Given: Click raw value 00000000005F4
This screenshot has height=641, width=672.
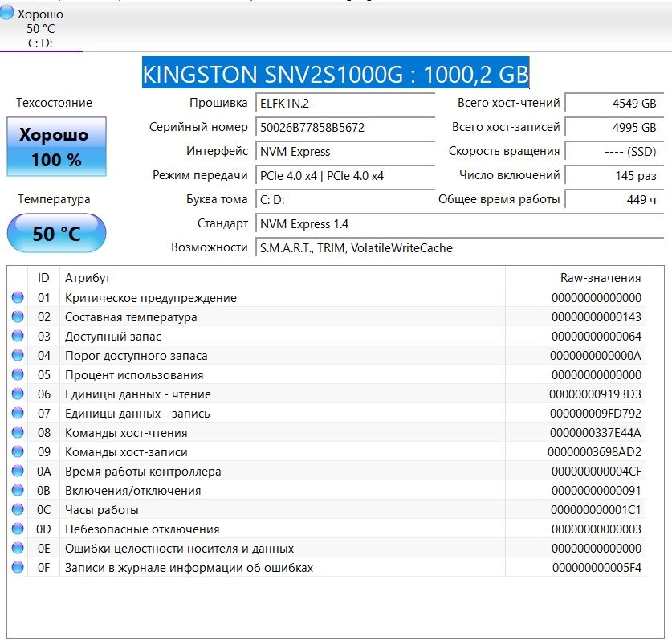Looking at the screenshot, I should click(597, 568).
